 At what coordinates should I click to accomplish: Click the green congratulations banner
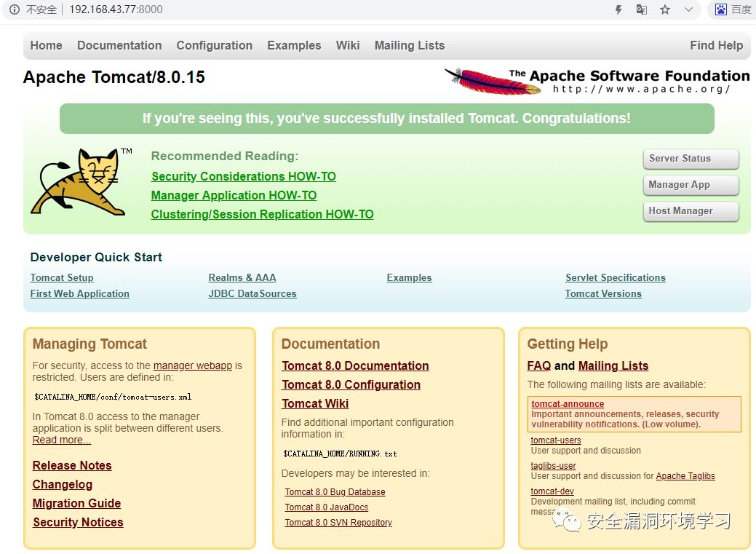click(x=386, y=119)
